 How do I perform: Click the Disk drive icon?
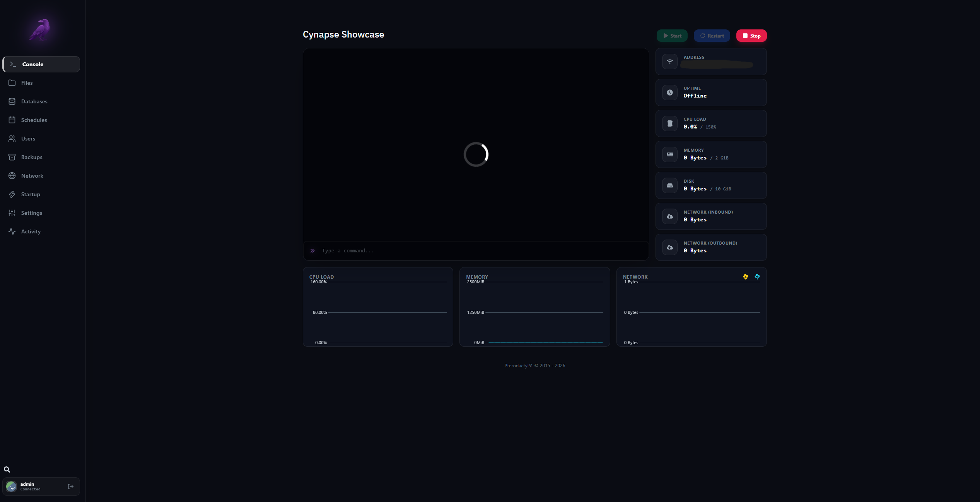670,185
